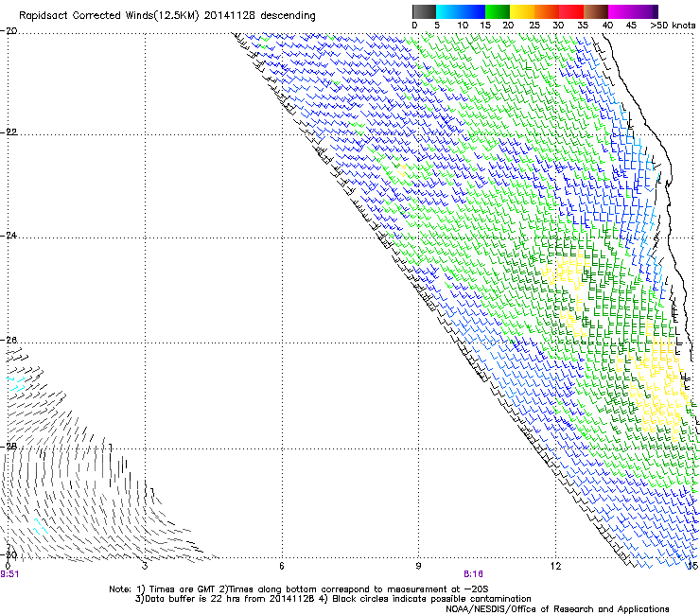This screenshot has height=615, width=700.
Task: Click the latitude label '-20'
Action: pos(9,31)
